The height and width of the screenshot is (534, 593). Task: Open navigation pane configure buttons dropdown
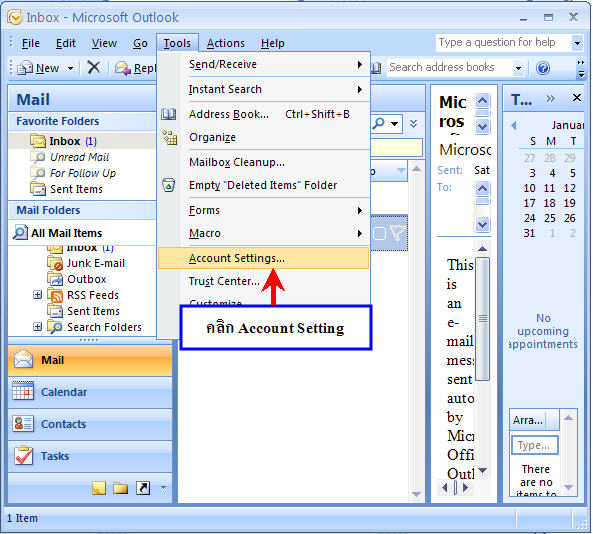(x=163, y=488)
